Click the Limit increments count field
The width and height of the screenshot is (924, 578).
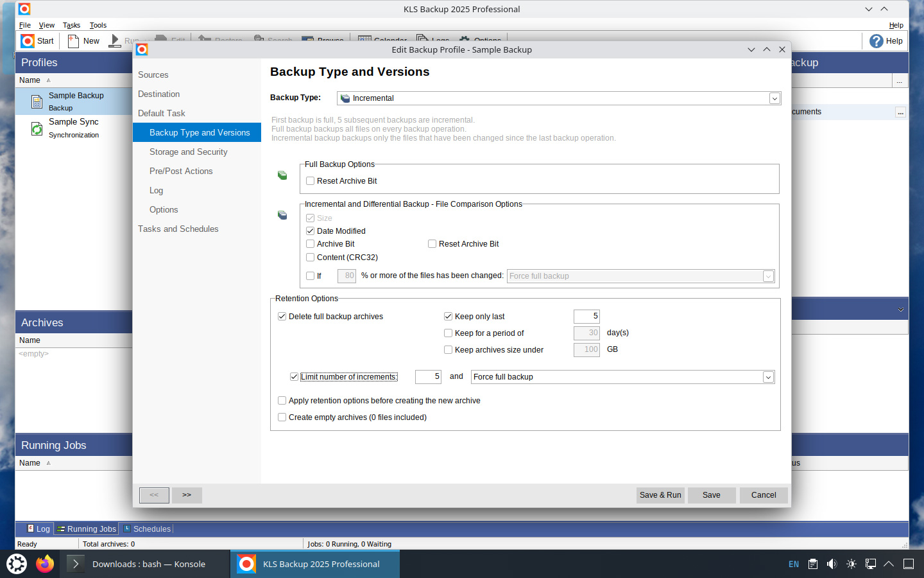point(428,376)
